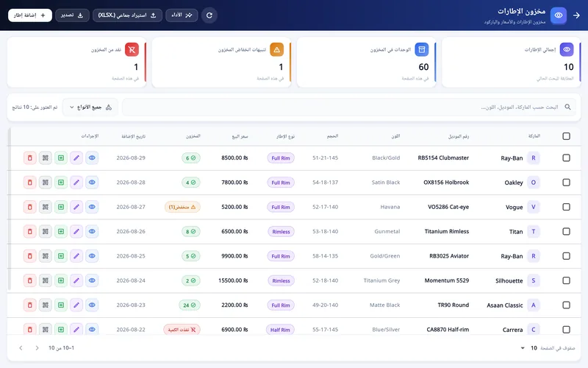Delete the RB5154 Clubmaster frame

click(x=30, y=158)
